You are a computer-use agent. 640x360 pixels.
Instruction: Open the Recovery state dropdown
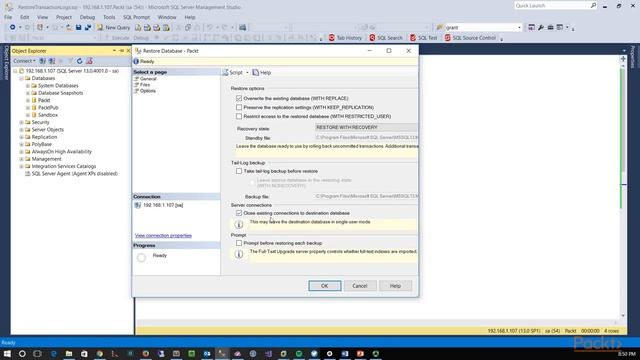[366, 127]
